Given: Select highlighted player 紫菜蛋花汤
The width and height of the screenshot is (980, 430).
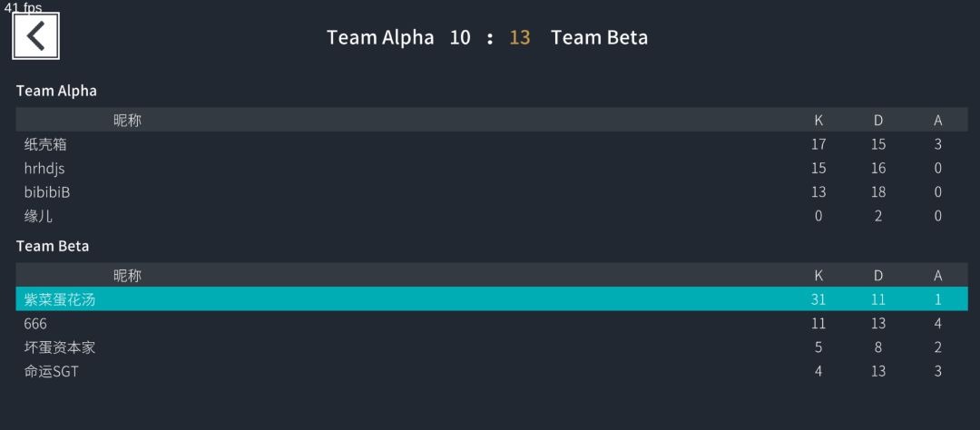Looking at the screenshot, I should coord(491,299).
